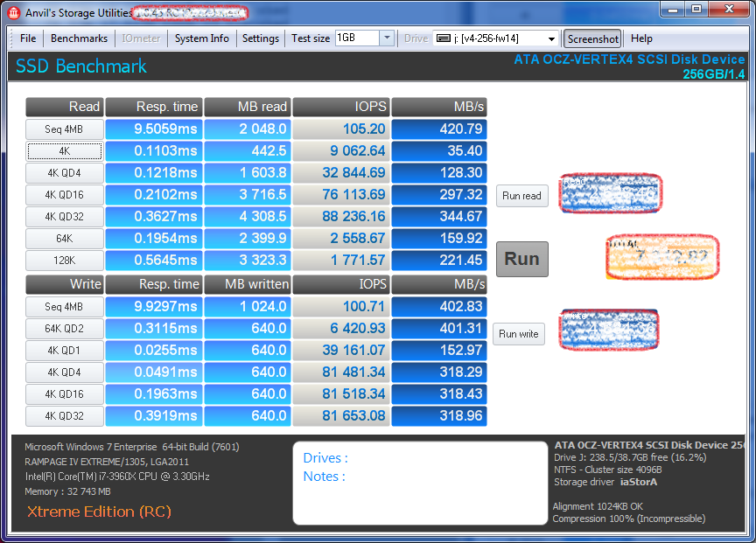Open the System Info menu

pos(201,38)
